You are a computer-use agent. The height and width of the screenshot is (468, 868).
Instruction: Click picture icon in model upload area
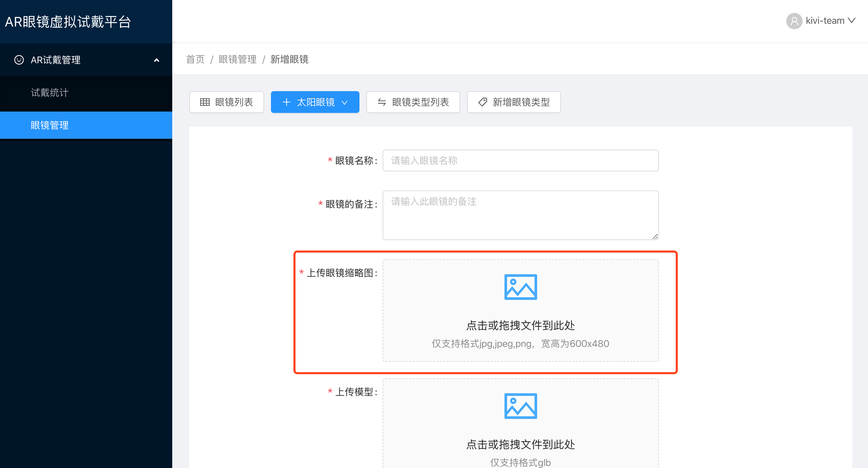click(x=520, y=406)
